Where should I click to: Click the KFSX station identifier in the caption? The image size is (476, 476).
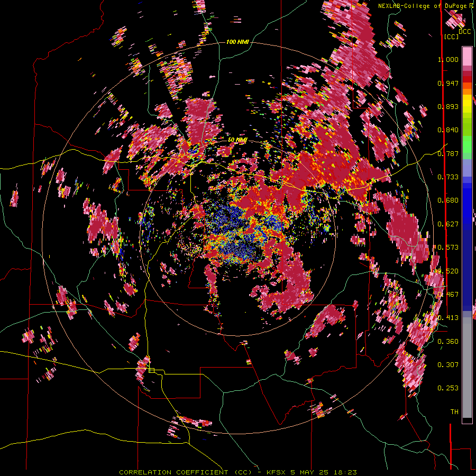276,472
